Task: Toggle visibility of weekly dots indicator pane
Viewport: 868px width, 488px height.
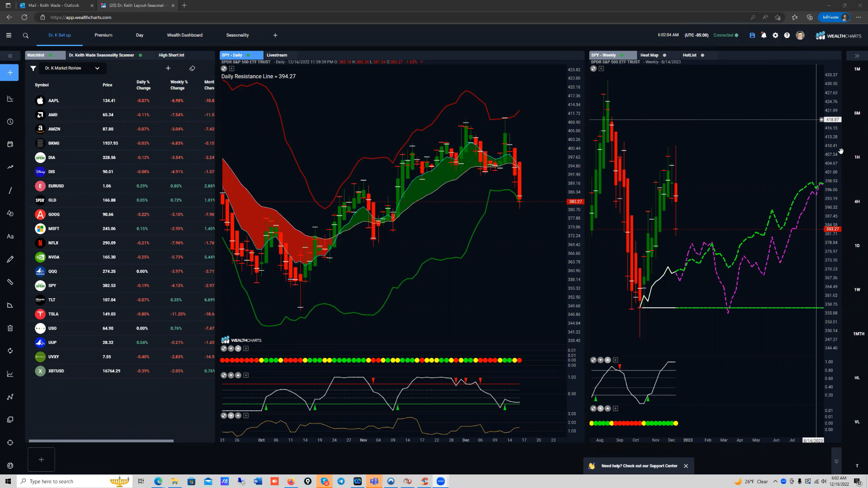Action: pyautogui.click(x=593, y=408)
